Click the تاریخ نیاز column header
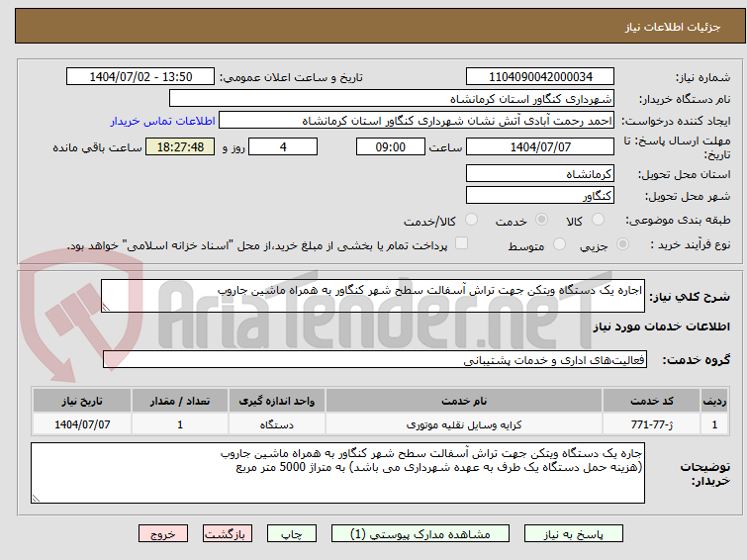Image resolution: width=747 pixels, height=560 pixels. pos(82,401)
